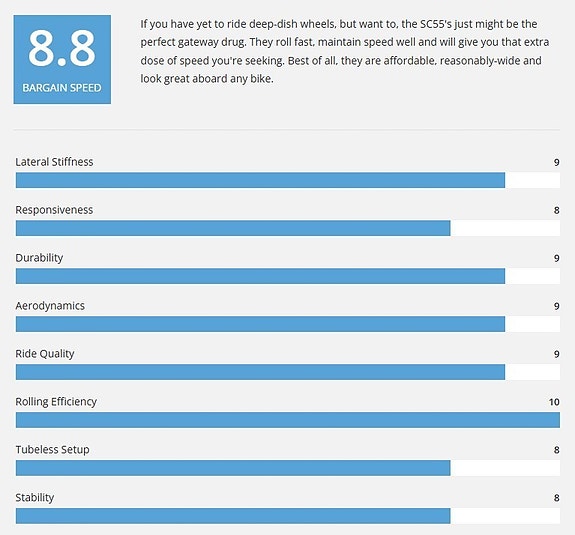This screenshot has height=535, width=575.
Task: Click the Rolling Efficiency rating bar
Action: pos(288,420)
